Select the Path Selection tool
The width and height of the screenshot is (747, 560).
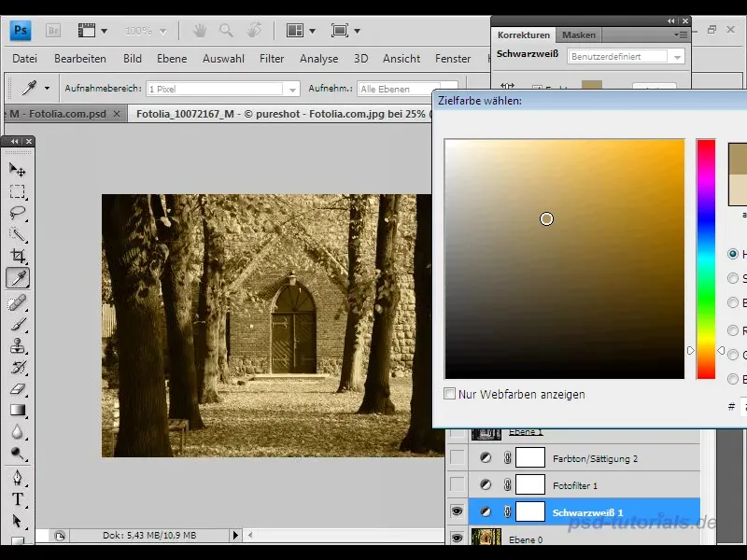18,521
